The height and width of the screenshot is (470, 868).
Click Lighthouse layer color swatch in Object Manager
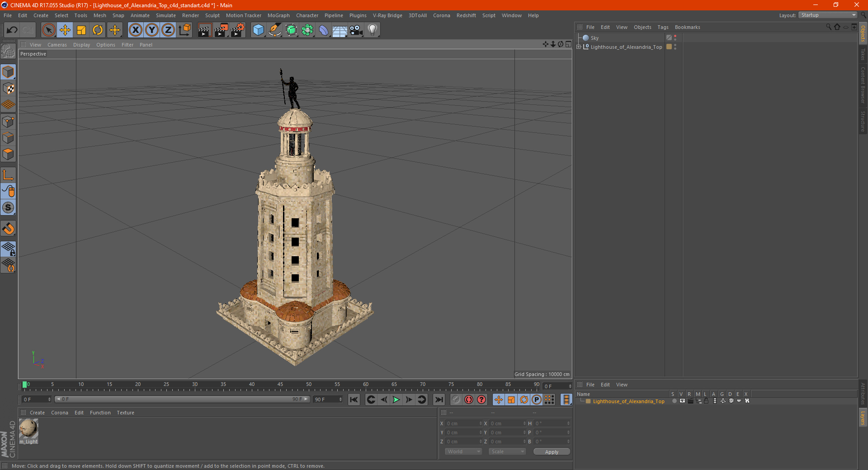(x=669, y=47)
